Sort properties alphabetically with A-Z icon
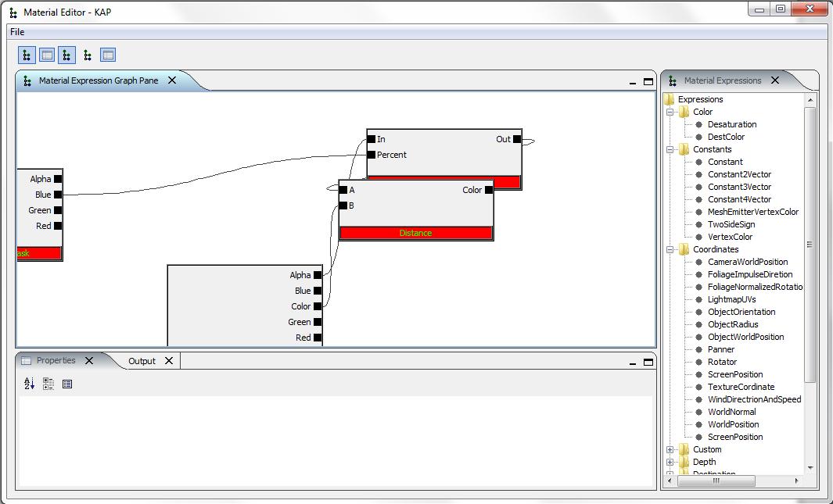The width and height of the screenshot is (833, 504). tap(29, 384)
